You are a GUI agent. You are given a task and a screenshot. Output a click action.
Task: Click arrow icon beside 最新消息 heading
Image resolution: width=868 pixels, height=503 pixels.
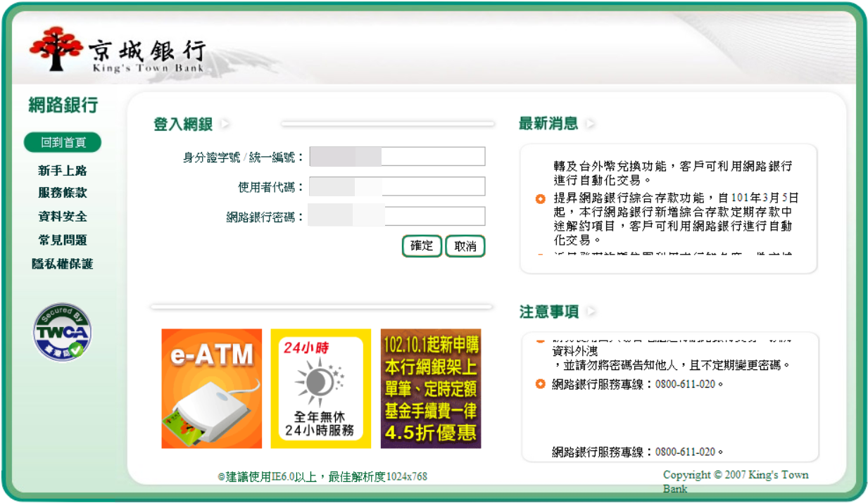pyautogui.click(x=589, y=124)
